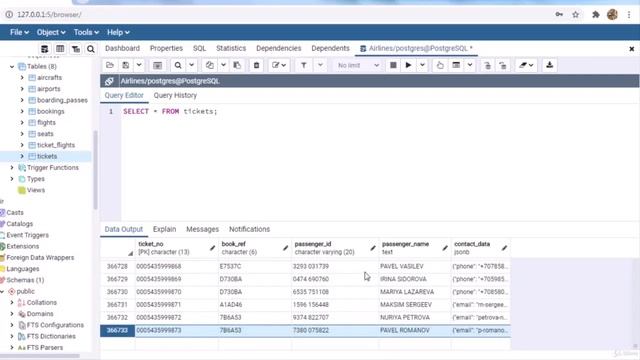Image resolution: width=640 pixels, height=360 pixels.
Task: Click the Find magnifier icon in query toolbar
Action: click(x=178, y=65)
